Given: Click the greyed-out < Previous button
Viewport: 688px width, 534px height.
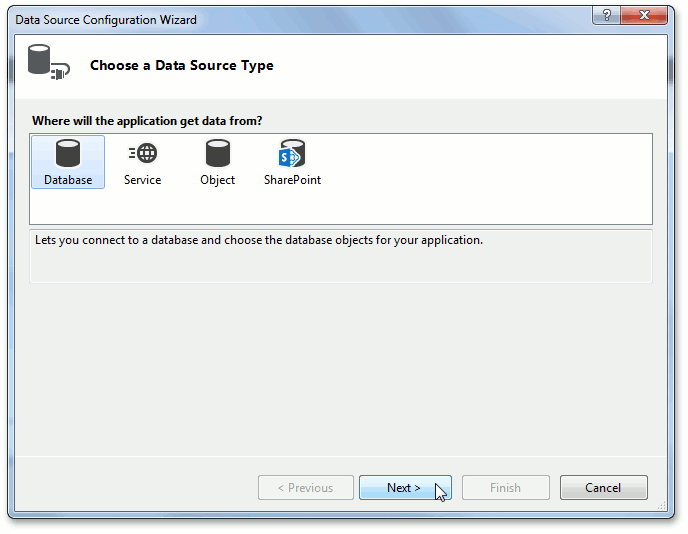Looking at the screenshot, I should point(306,488).
